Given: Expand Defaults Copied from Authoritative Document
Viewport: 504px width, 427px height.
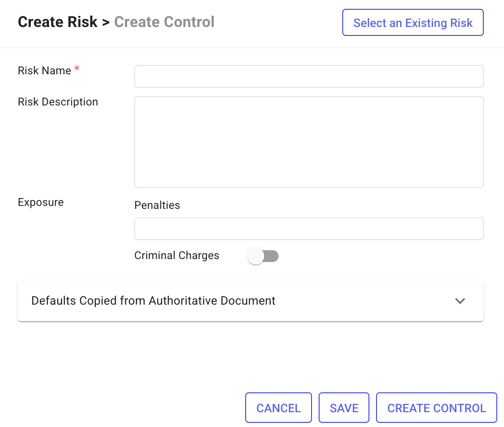Looking at the screenshot, I should tap(153, 301).
